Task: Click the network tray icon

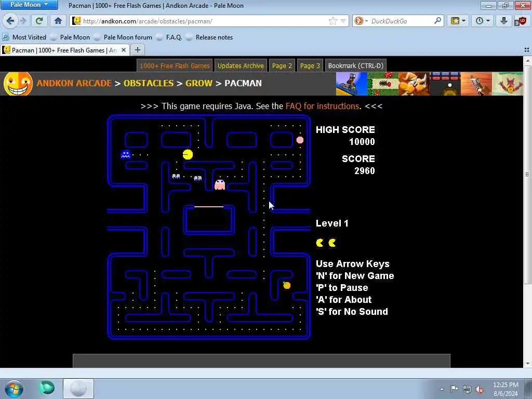Action: point(467,389)
